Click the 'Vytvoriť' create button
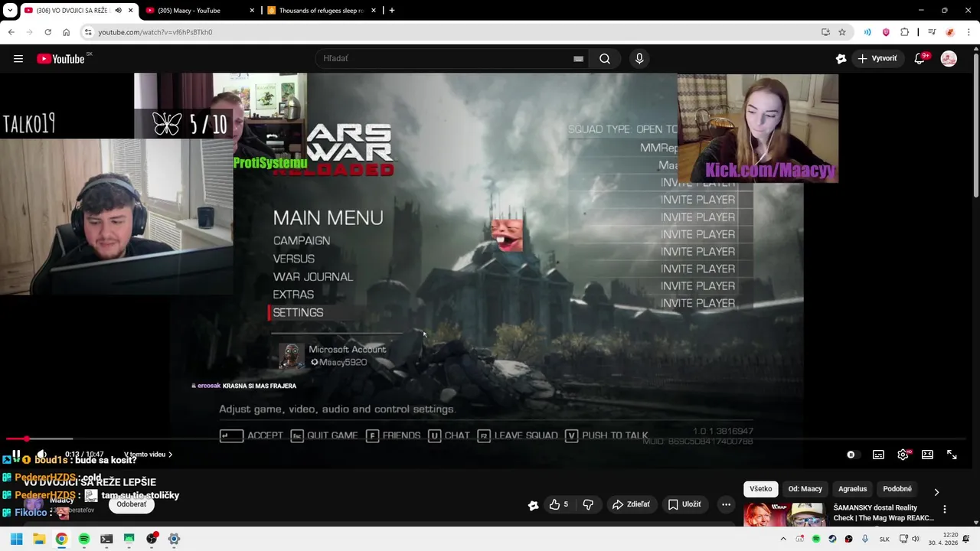 (877, 59)
